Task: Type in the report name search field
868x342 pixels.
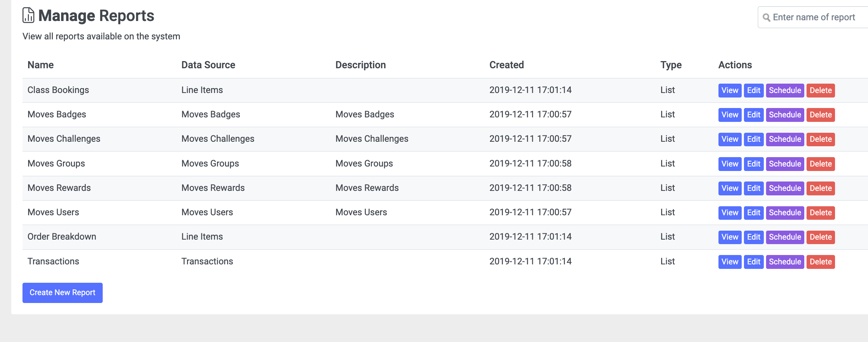Action: pyautogui.click(x=817, y=18)
